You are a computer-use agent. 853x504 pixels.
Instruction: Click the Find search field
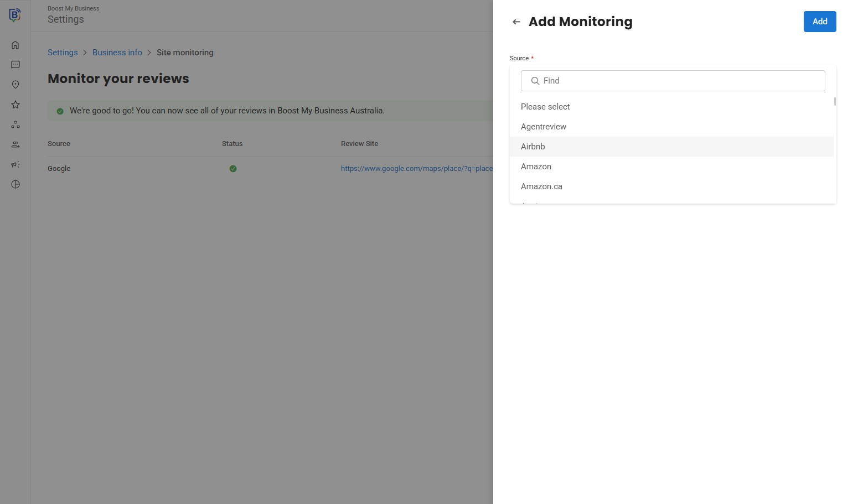point(673,81)
